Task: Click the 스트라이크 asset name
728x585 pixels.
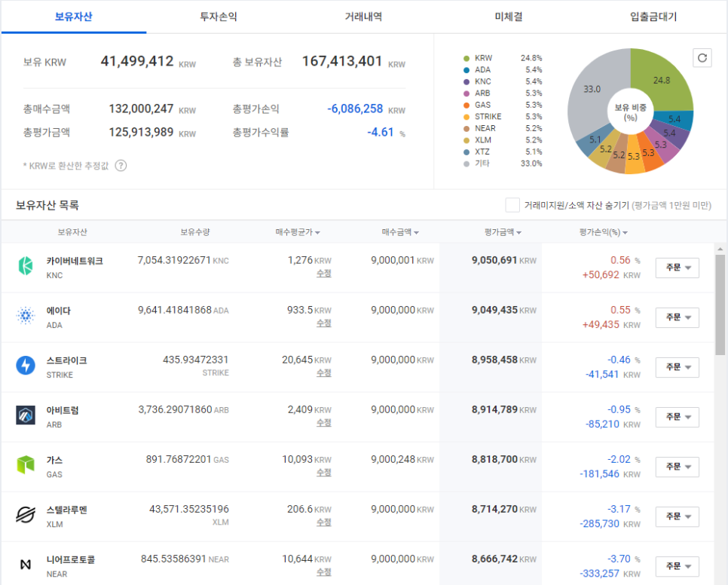Action: (66, 360)
